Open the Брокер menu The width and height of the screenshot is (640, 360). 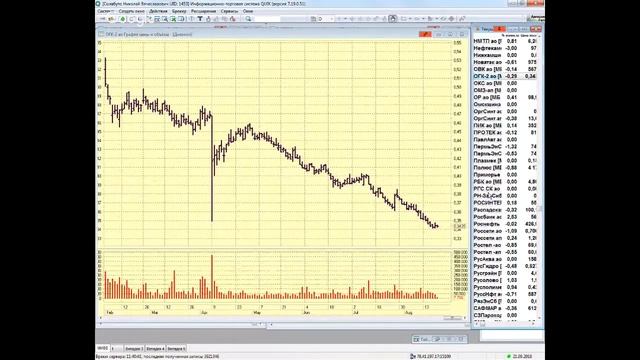tap(179, 11)
